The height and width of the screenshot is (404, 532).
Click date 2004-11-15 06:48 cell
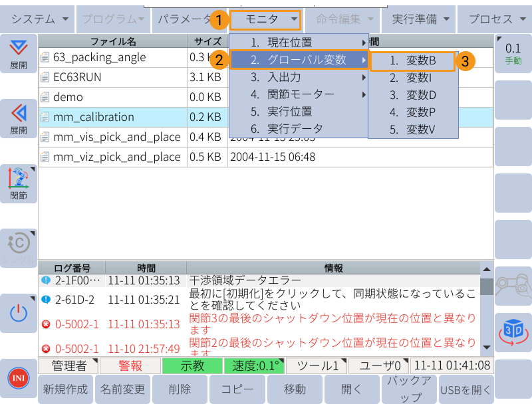pyautogui.click(x=273, y=157)
